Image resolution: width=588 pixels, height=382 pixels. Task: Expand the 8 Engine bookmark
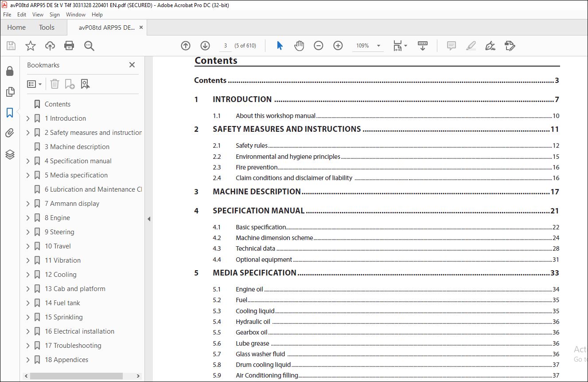28,218
